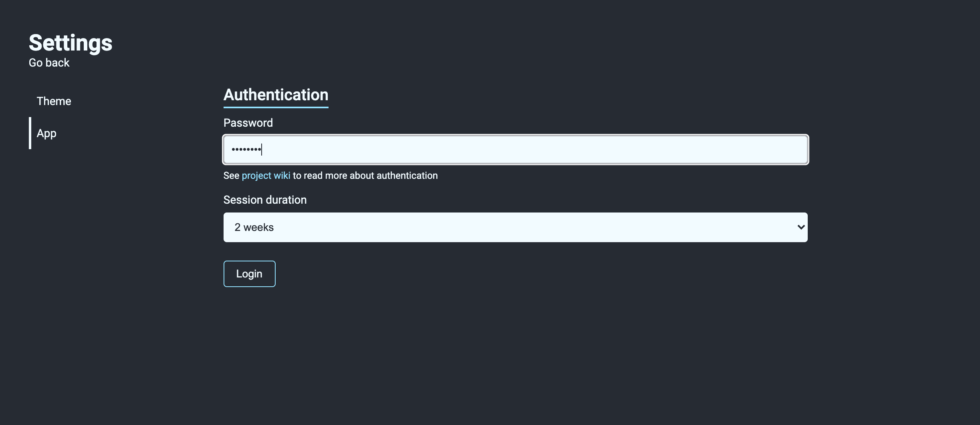
Task: Click the Session duration label
Action: [265, 200]
